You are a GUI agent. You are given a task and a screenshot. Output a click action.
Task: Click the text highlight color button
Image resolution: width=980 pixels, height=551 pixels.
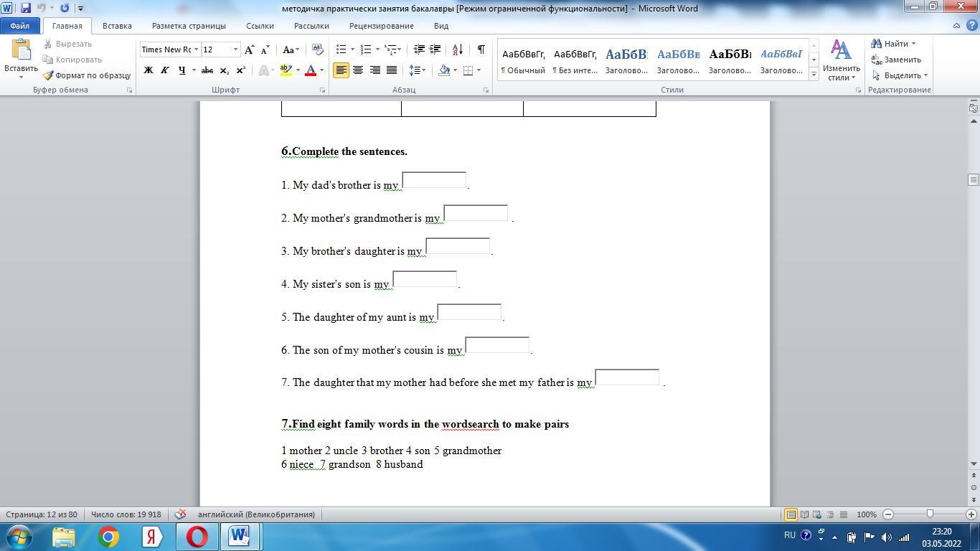286,70
